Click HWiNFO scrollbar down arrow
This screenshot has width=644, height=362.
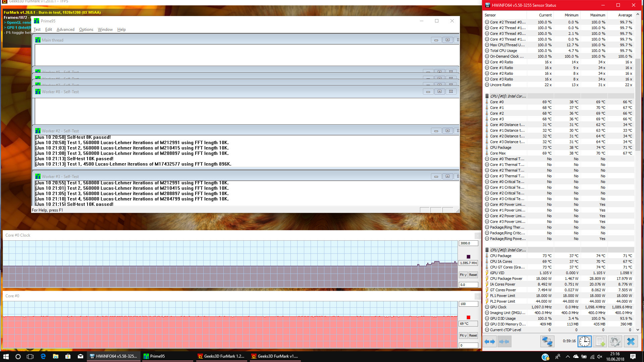tap(638, 330)
